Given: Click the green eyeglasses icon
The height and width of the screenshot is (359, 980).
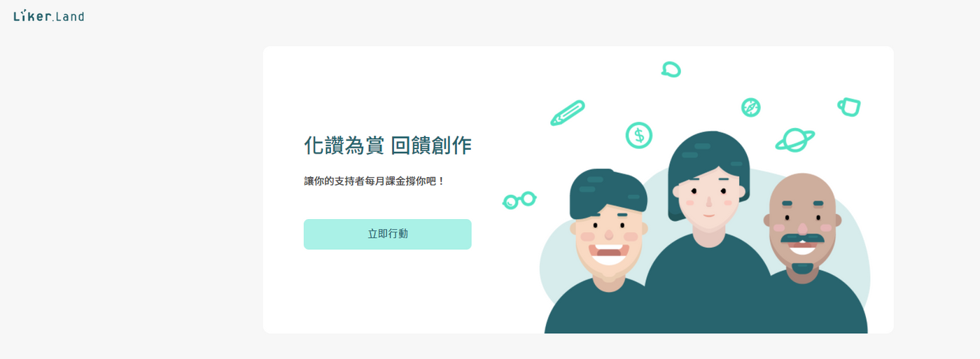Looking at the screenshot, I should coord(519,200).
